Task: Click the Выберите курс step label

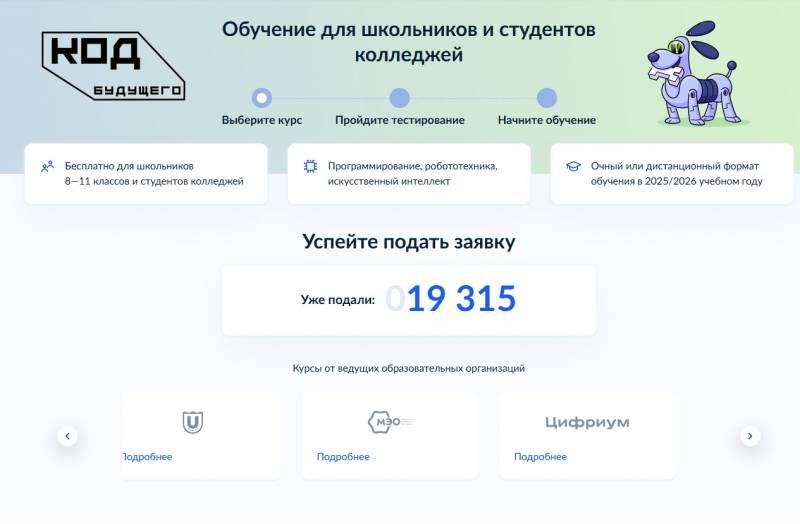Action: click(262, 120)
